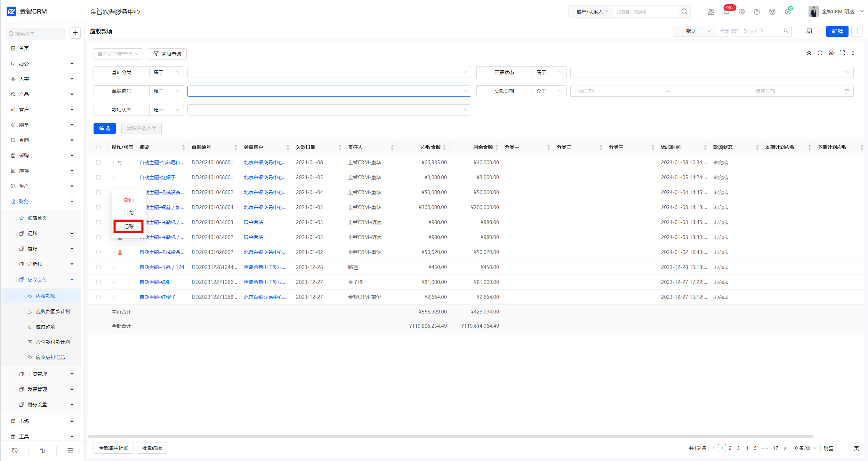
Task: Check the row DD202401036004 checkbox
Action: (98, 207)
